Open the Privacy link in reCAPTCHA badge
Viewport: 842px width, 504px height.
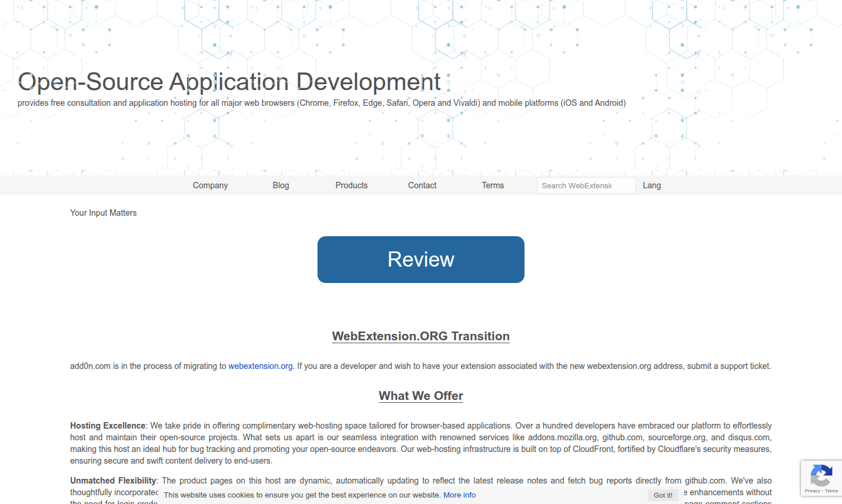pos(812,492)
